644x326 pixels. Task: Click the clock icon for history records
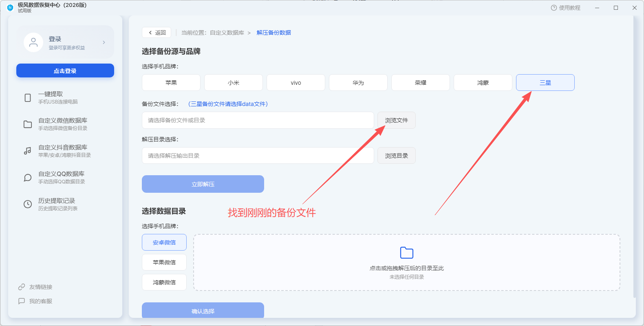(28, 204)
